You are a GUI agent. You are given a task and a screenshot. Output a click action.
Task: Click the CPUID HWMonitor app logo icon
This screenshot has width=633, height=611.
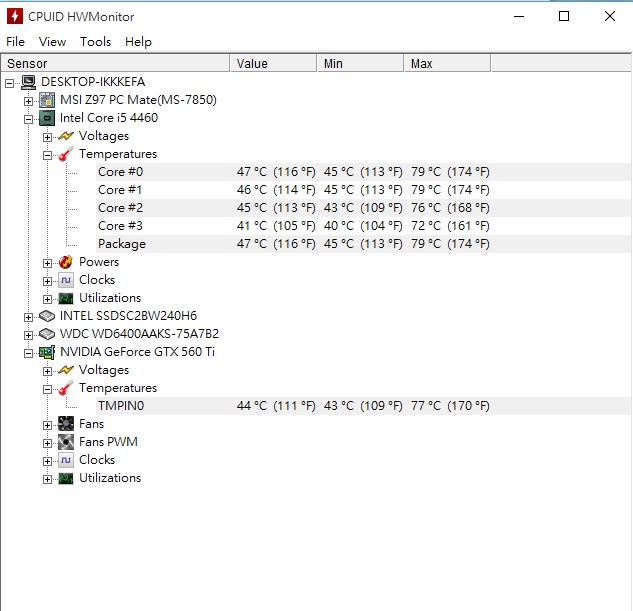[x=15, y=17]
